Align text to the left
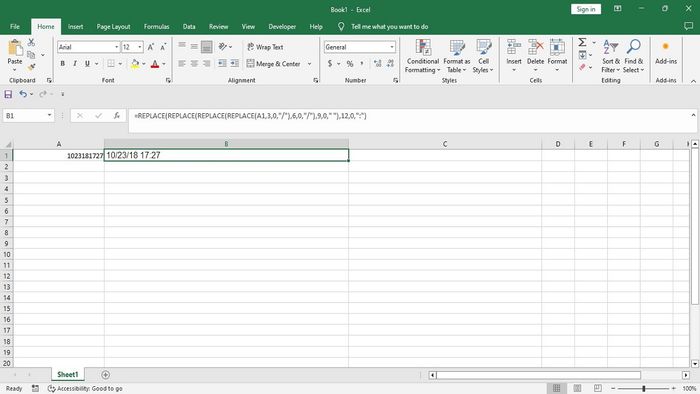The width and height of the screenshot is (700, 394). point(182,64)
